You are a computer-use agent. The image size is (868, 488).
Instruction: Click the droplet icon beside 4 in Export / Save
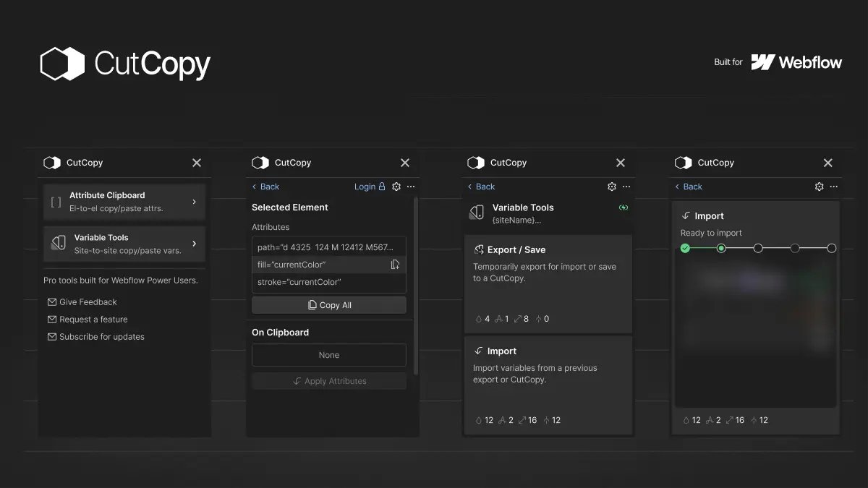click(x=478, y=319)
